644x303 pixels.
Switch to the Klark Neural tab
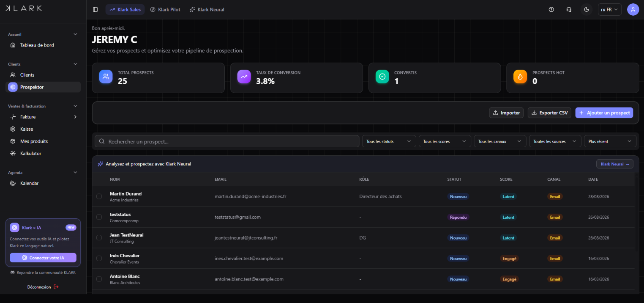point(207,9)
